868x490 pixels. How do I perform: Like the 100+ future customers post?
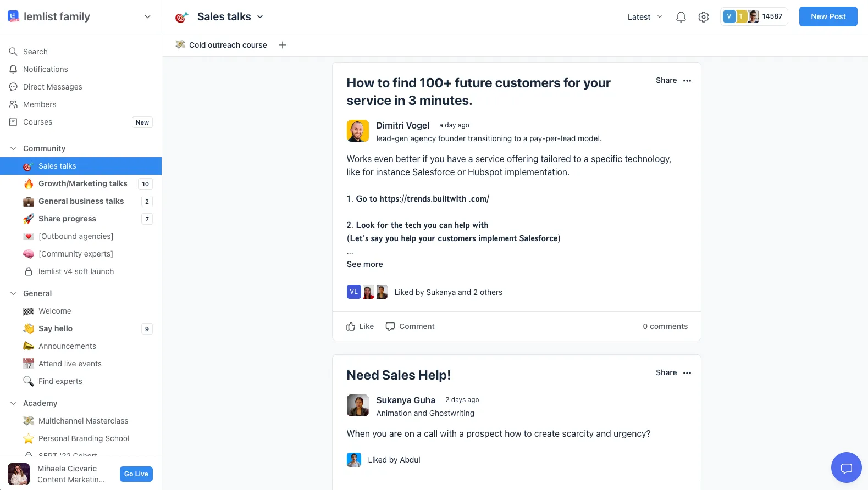360,326
